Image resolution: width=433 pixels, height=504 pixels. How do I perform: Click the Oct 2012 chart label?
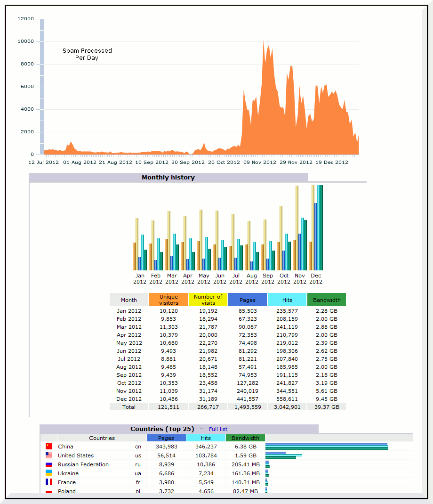click(284, 278)
